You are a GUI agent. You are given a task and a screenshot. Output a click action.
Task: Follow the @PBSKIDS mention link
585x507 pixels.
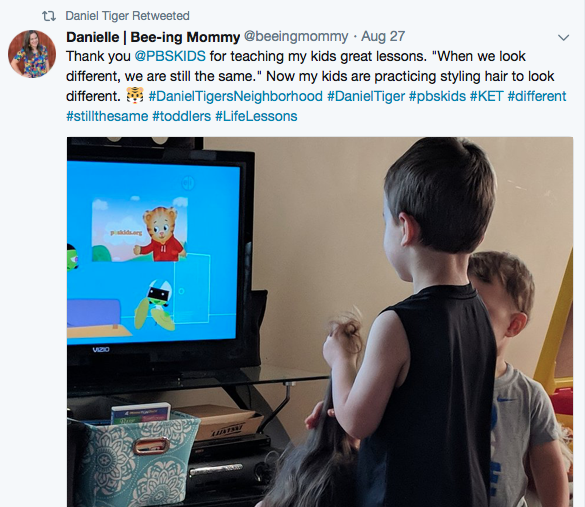170,56
